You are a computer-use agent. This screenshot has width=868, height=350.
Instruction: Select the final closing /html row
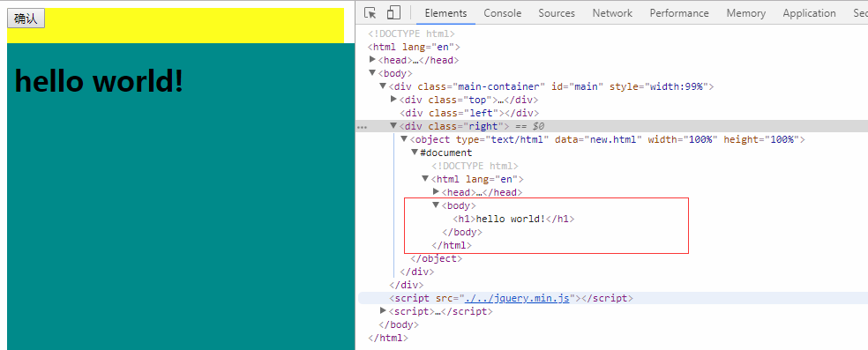388,338
